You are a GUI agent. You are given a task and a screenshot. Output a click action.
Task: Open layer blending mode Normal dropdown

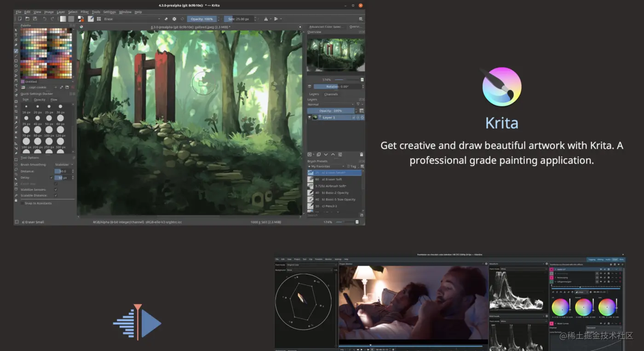click(x=331, y=104)
